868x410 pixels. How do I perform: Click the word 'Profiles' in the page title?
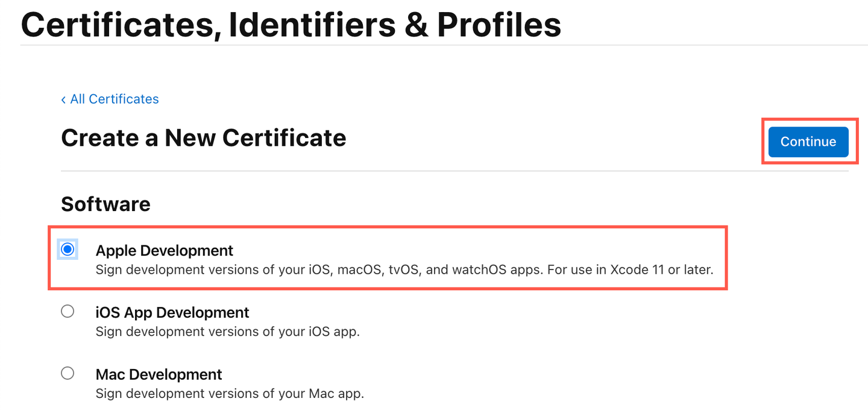click(x=499, y=24)
